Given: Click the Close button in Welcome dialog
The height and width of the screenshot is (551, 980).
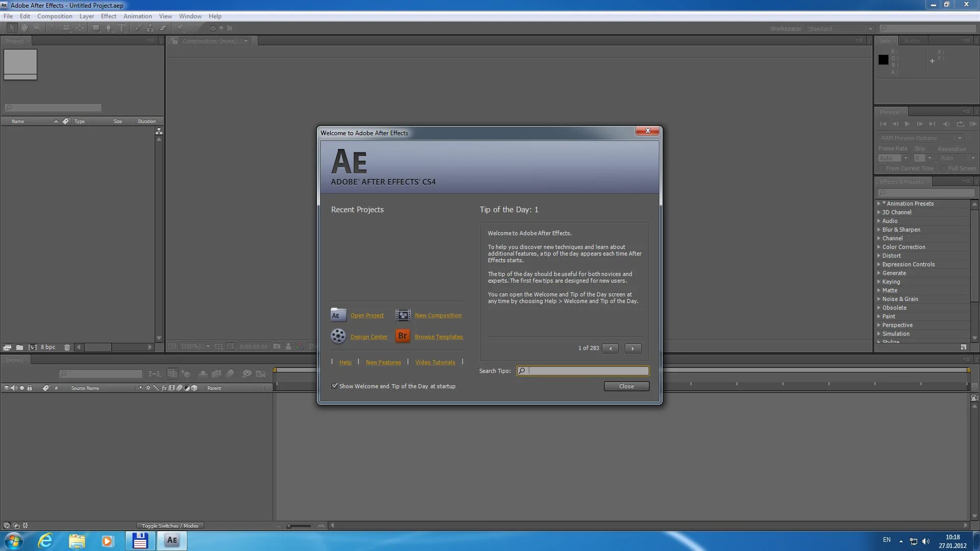Looking at the screenshot, I should (626, 386).
